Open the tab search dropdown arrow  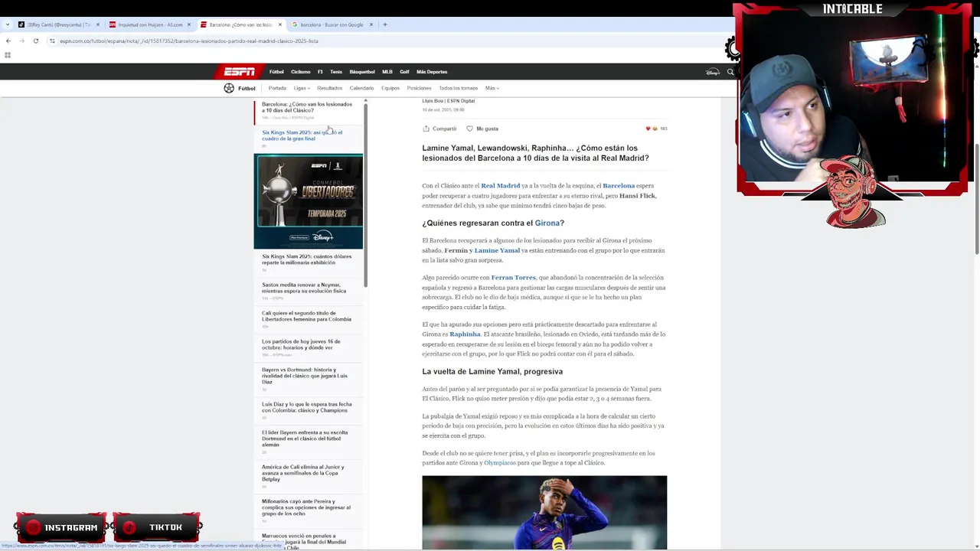(x=8, y=24)
